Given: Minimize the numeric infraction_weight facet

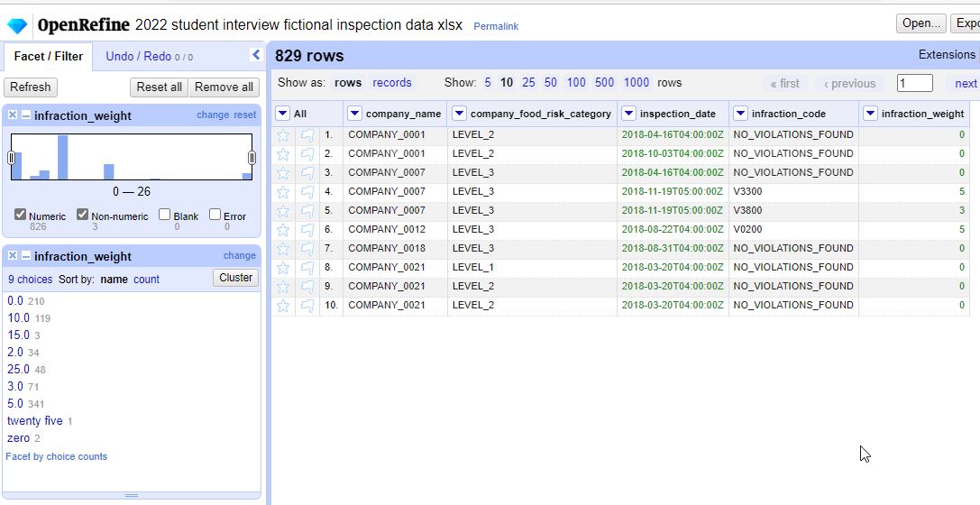Looking at the screenshot, I should [25, 115].
